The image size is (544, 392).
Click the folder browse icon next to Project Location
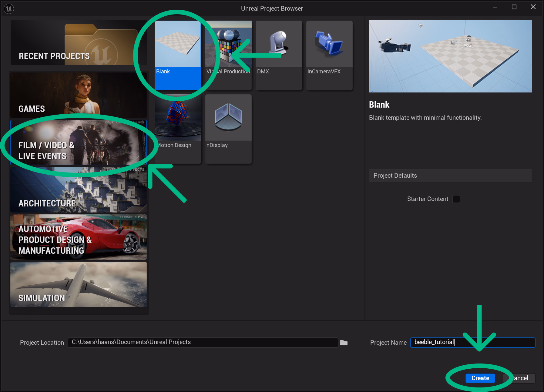tap(344, 343)
